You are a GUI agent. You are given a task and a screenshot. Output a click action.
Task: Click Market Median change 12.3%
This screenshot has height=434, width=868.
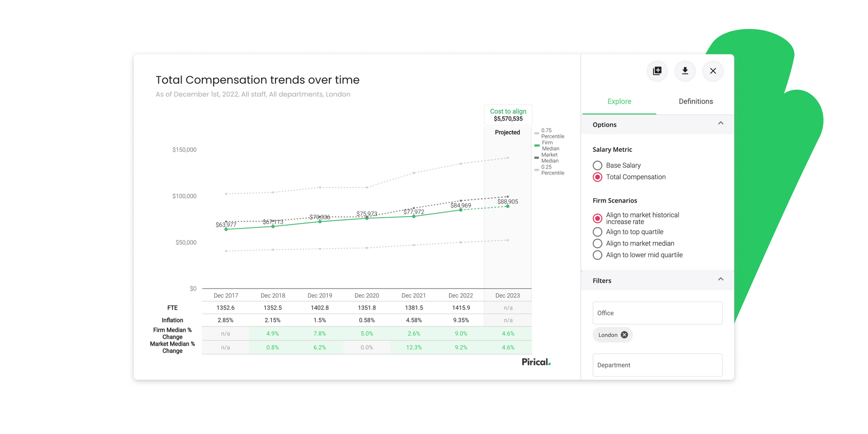tap(414, 348)
